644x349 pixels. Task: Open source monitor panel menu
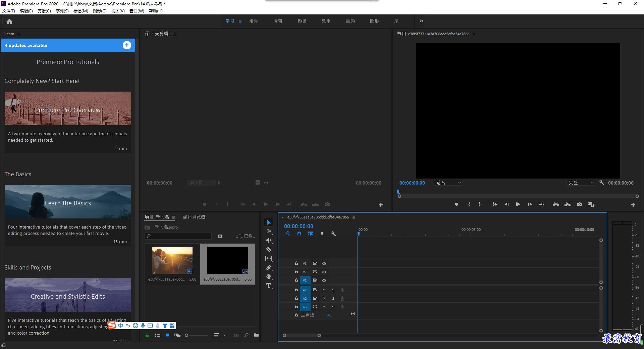coord(175,34)
